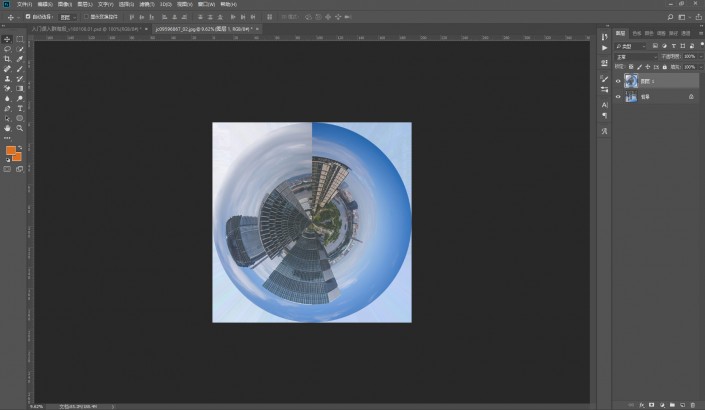Viewport: 705px width, 410px height.
Task: Open the Edit menu
Action: [x=45, y=4]
